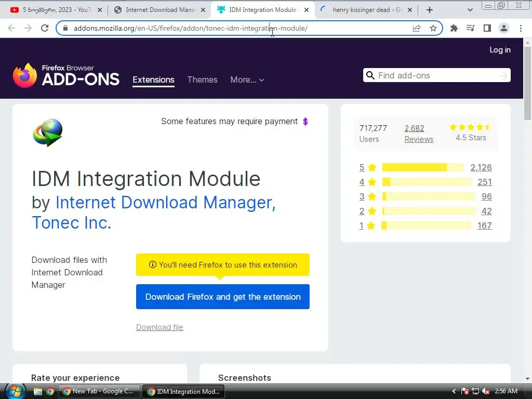Image resolution: width=532 pixels, height=399 pixels.
Task: Share this page via address bar icon
Action: tap(417, 28)
